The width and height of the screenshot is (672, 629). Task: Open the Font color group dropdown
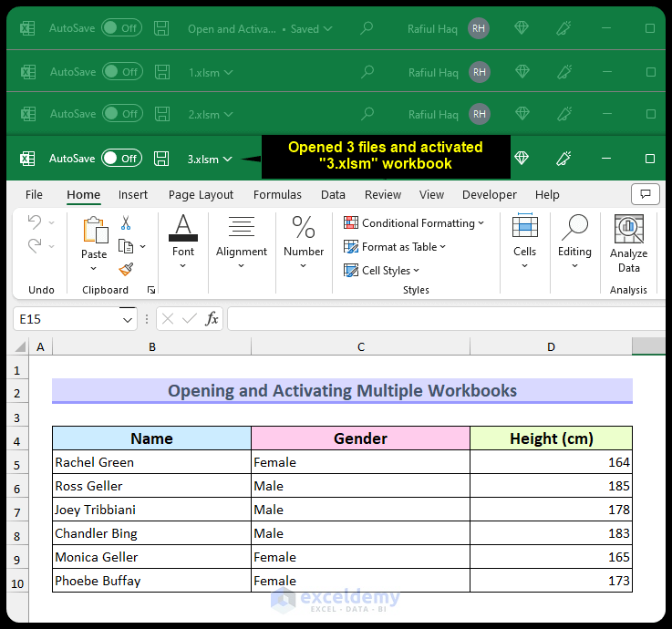click(183, 241)
